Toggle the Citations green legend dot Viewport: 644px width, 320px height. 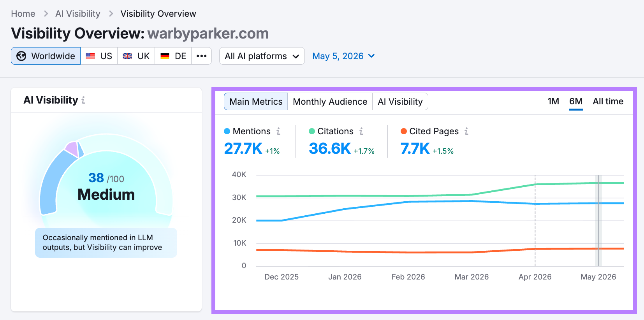312,131
